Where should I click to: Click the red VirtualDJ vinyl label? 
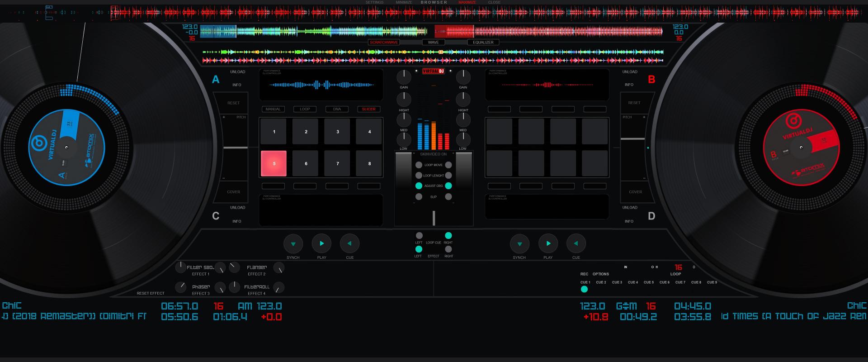[x=801, y=148]
